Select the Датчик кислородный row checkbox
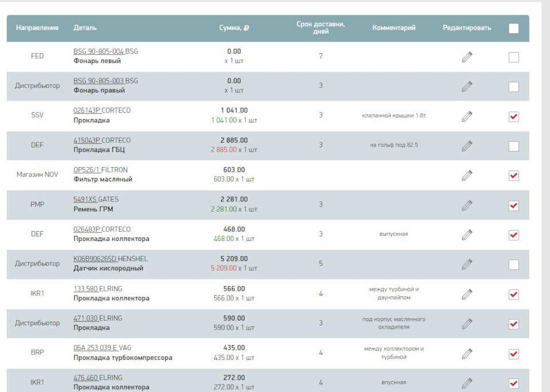This screenshot has height=392, width=550. pyautogui.click(x=513, y=264)
